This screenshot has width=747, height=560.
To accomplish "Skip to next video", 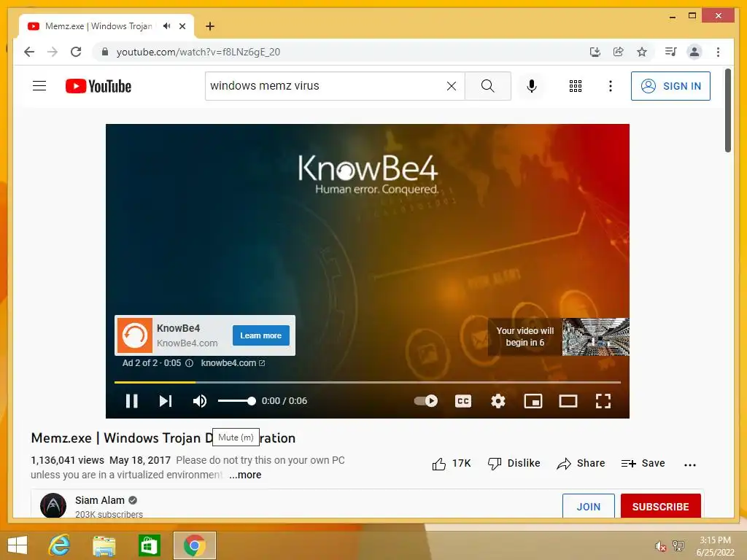I will (x=166, y=401).
